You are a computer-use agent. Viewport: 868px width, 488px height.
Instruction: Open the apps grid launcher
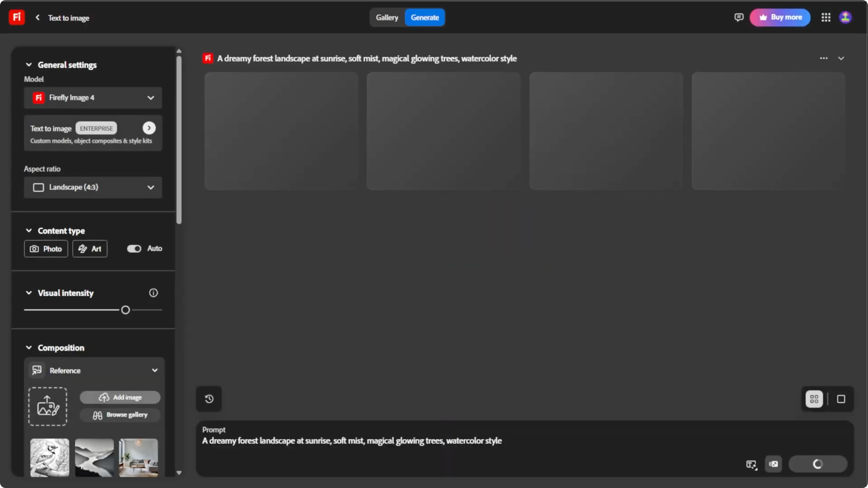[x=826, y=17]
